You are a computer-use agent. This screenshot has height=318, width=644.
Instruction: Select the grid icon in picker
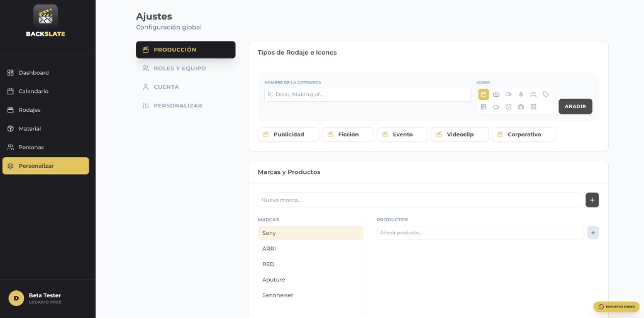point(533,107)
